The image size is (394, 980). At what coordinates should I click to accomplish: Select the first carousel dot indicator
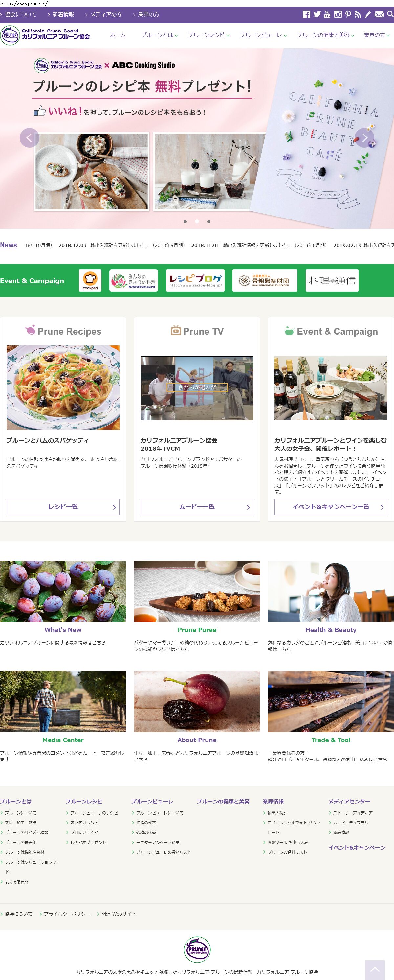185,222
